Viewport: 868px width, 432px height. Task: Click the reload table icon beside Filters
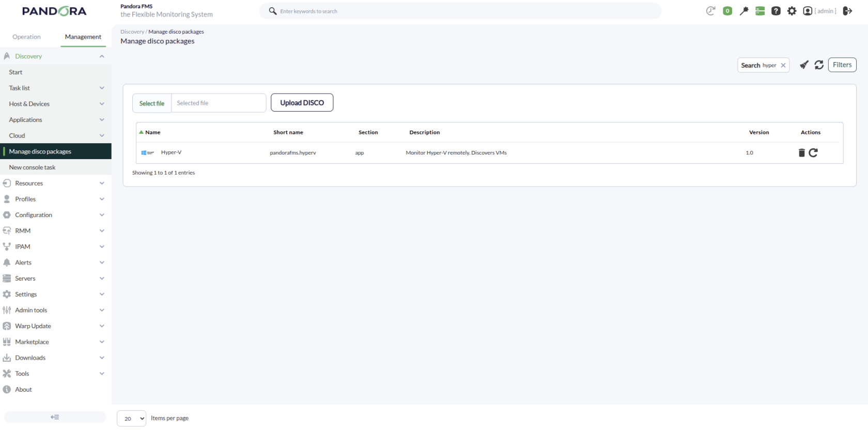(x=819, y=65)
